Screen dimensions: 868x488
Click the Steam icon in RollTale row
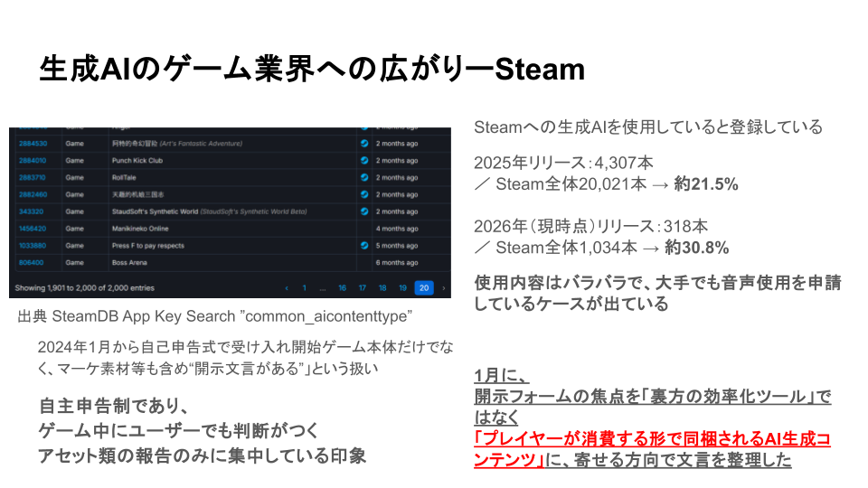(364, 178)
